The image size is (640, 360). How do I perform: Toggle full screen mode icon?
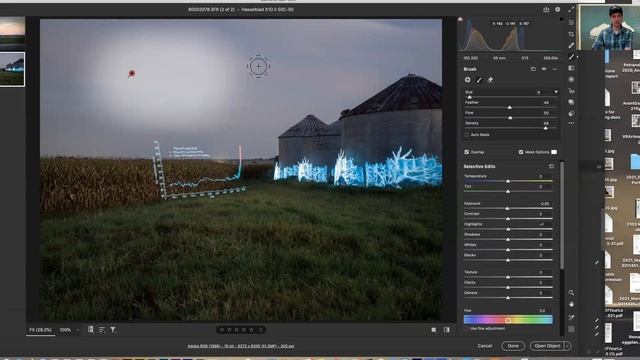point(571,9)
